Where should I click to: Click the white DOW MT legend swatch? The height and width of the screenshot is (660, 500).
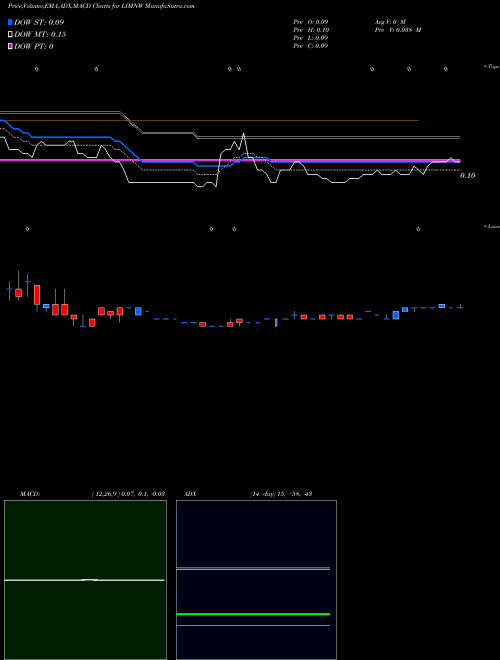10,35
